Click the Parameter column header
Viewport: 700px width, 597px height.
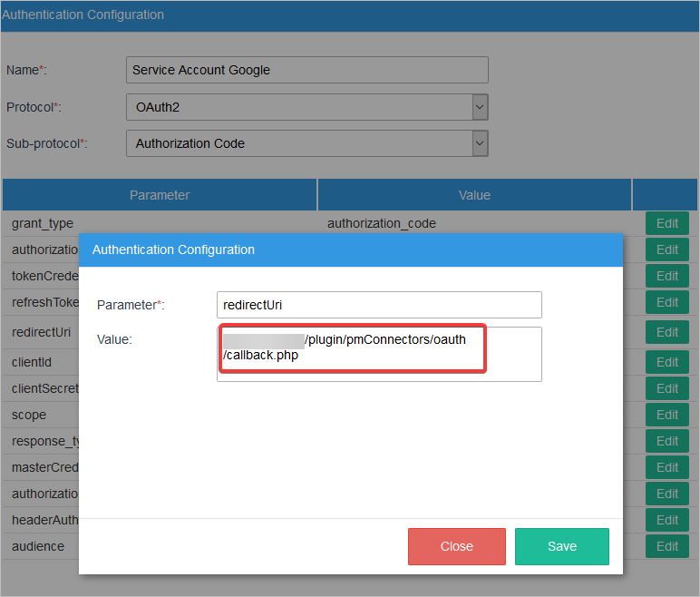tap(160, 195)
